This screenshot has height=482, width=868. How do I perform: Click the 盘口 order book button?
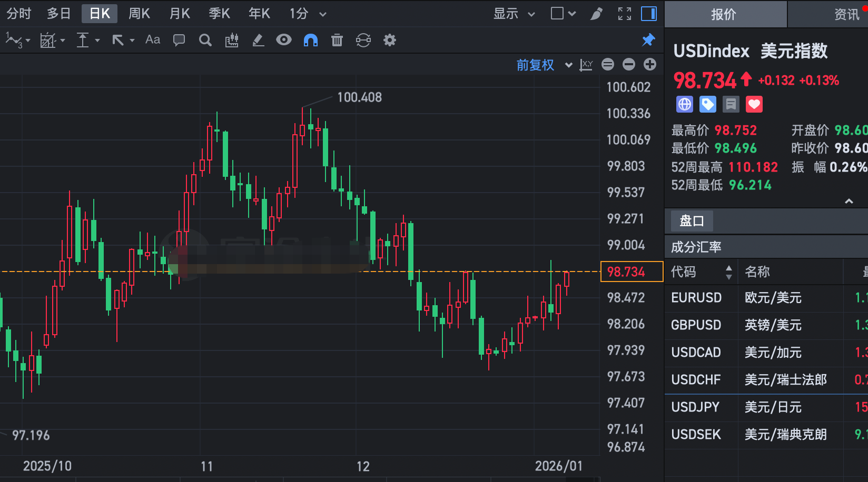tap(691, 220)
